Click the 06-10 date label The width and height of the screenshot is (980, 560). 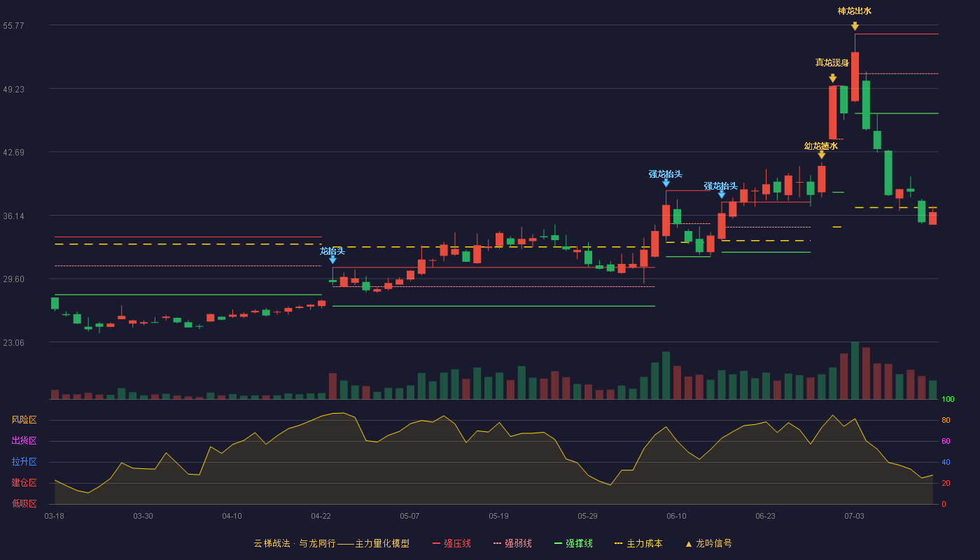(x=677, y=516)
